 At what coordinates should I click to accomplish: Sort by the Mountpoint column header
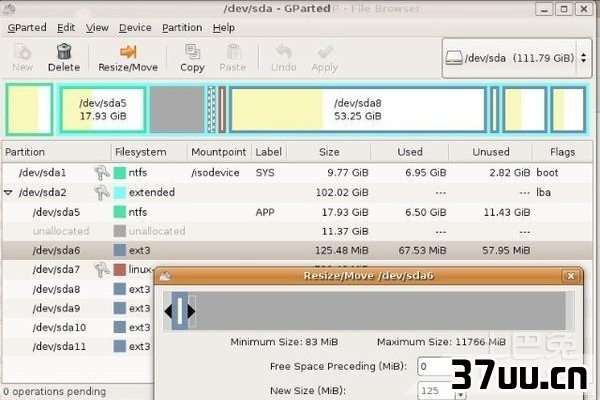(219, 152)
